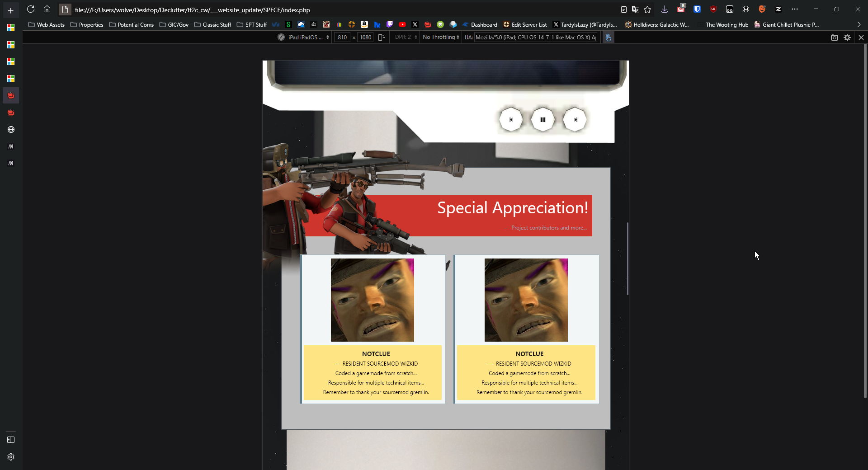Viewport: 868px width, 470px height.
Task: Open the Amazon bookmark
Action: coord(364,24)
